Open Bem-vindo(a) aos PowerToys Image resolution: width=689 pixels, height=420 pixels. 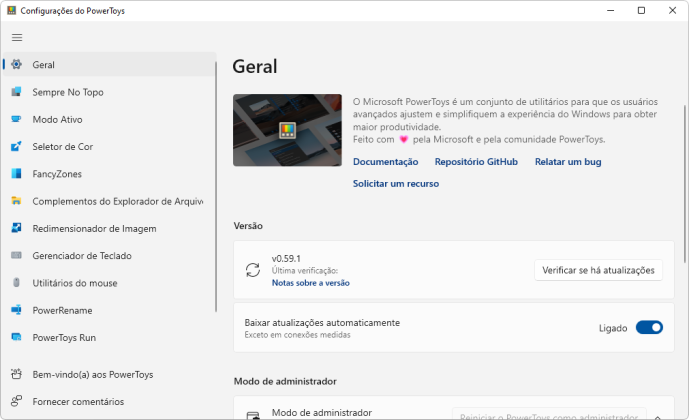tap(109, 374)
